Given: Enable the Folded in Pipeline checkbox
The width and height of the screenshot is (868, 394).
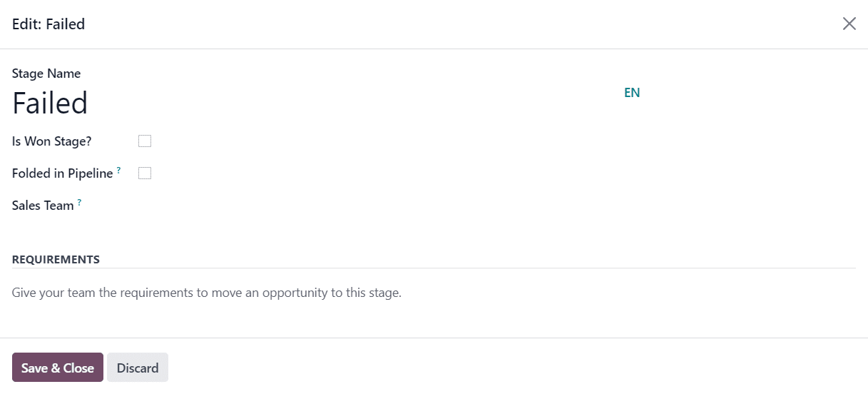Looking at the screenshot, I should click(145, 173).
